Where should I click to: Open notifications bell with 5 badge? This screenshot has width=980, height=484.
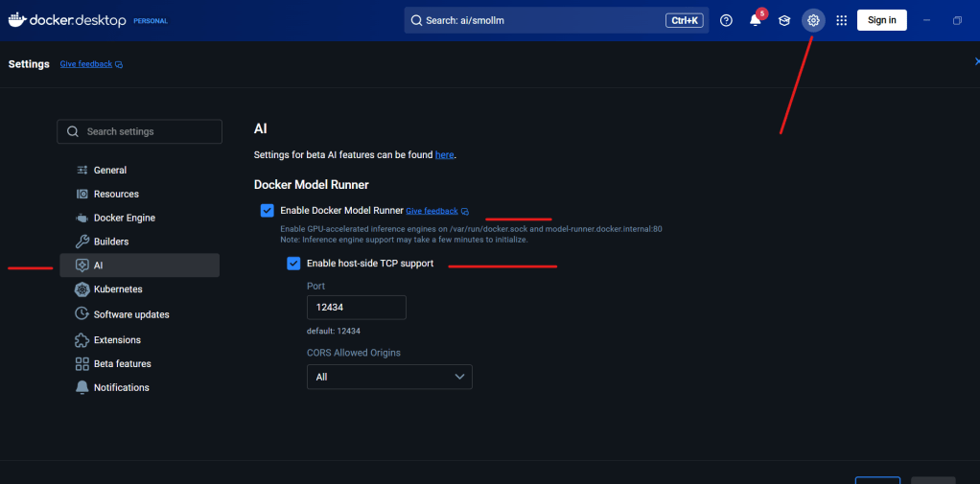click(756, 20)
